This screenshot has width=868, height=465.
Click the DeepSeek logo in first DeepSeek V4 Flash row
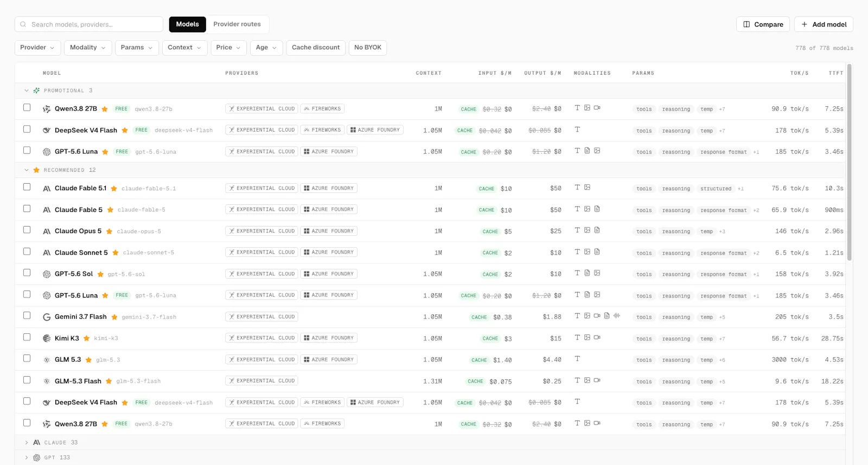click(47, 131)
